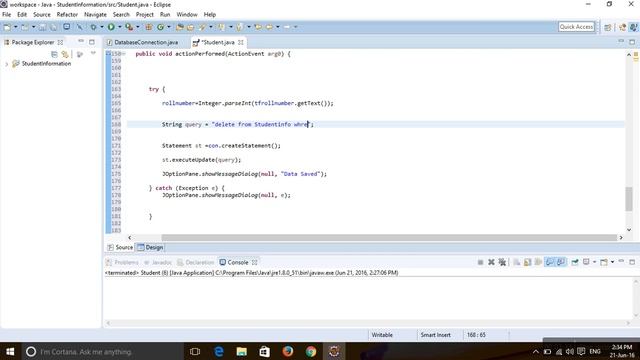640x360 pixels.
Task: Click the Debug bug toolbar icon
Action: (93, 27)
